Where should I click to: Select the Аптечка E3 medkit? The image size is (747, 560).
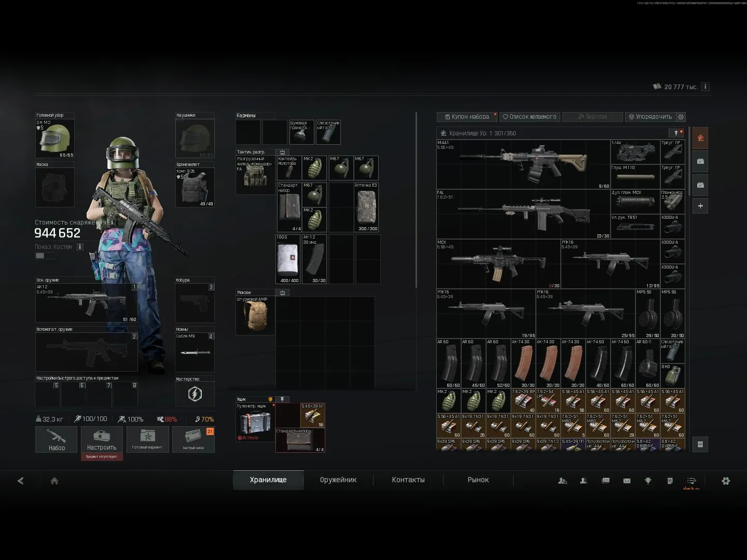[366, 207]
